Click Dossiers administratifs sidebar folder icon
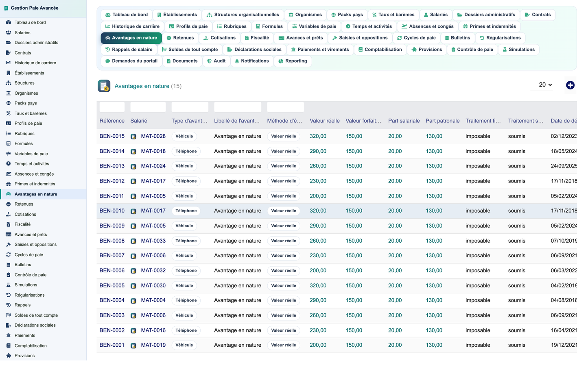This screenshot has width=588, height=367. (x=9, y=42)
